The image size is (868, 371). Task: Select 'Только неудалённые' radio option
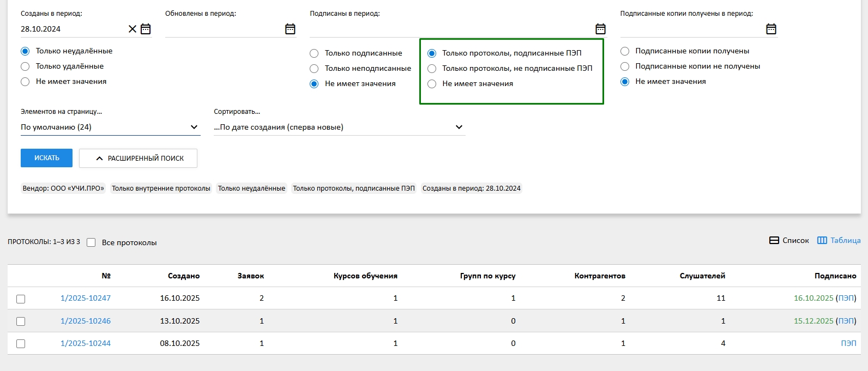click(25, 51)
